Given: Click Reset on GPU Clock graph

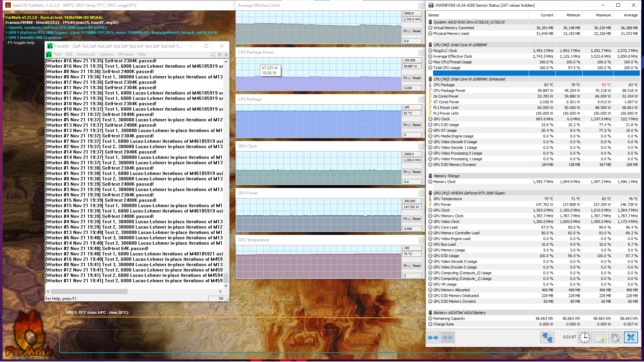Looking at the screenshot, I should pos(417,172).
